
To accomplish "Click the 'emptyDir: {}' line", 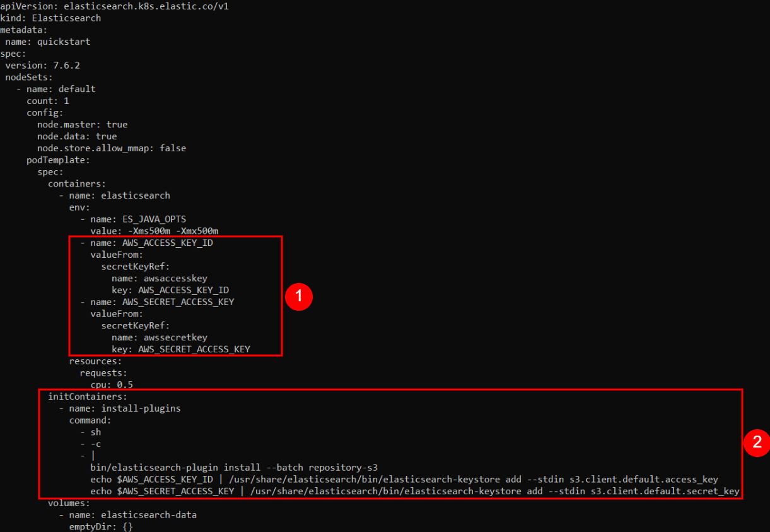I will (x=101, y=527).
